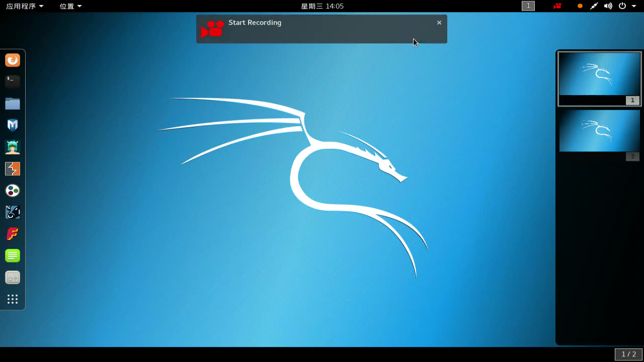Open the Terminal from the dock

[13, 81]
